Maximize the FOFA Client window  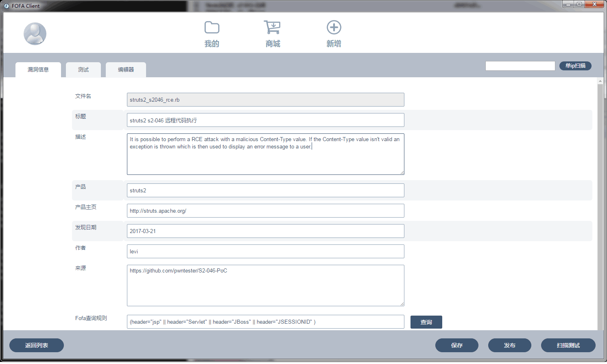click(x=579, y=4)
